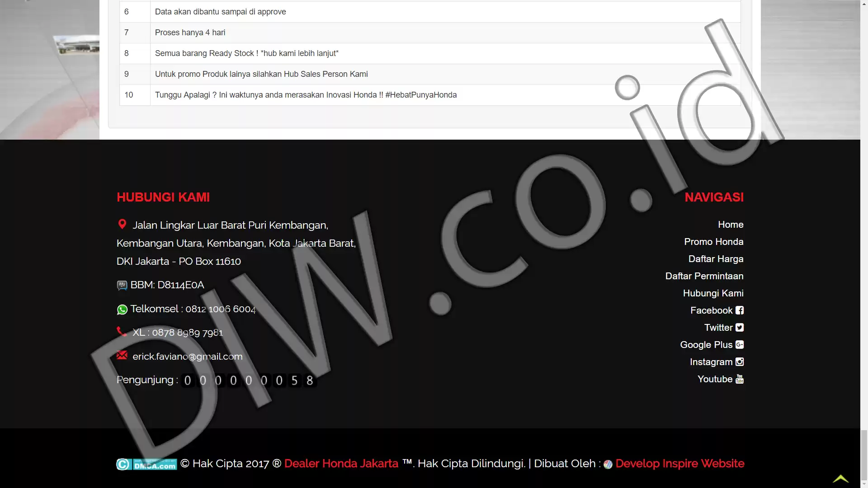Open the Instagram text link
Viewport: 868px width, 488px height.
pyautogui.click(x=711, y=362)
